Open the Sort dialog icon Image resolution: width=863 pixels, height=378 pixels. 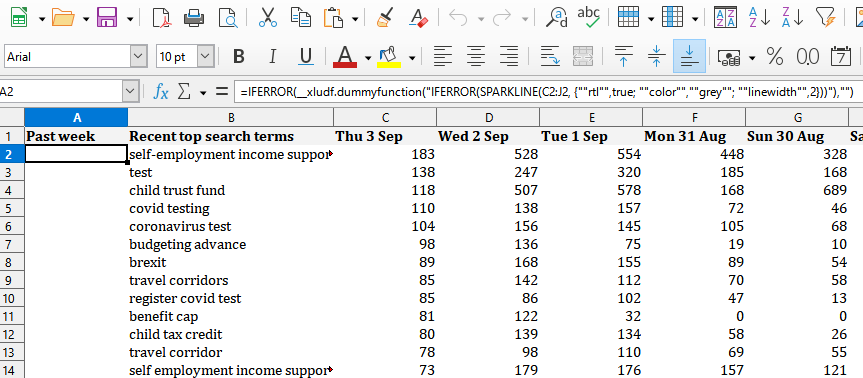pos(725,18)
